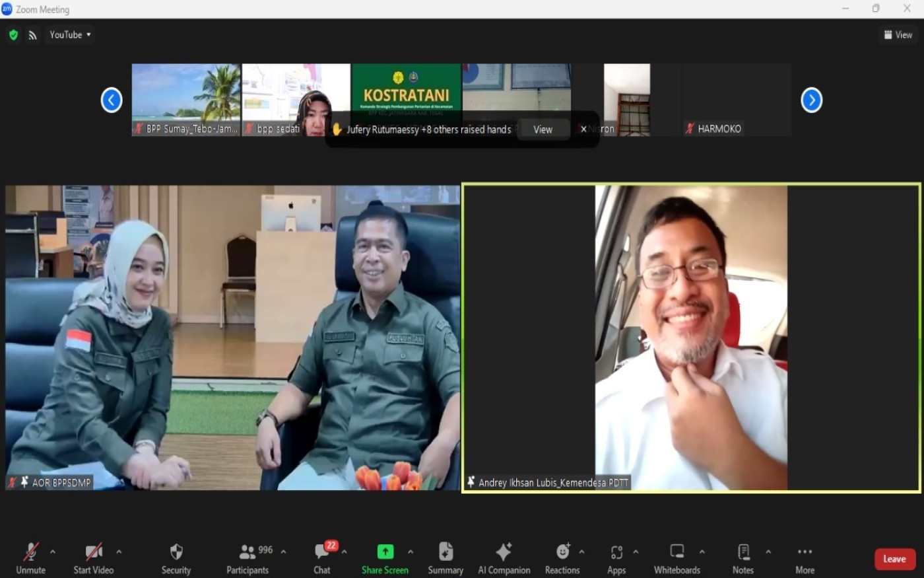Start Video with the camera toggle
Viewport: 924px width, 578px height.
[93, 558]
